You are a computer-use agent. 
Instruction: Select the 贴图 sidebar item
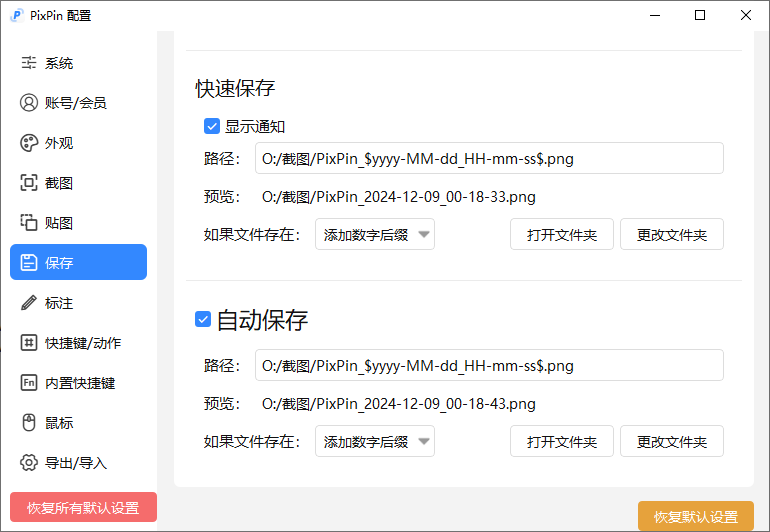[79, 223]
